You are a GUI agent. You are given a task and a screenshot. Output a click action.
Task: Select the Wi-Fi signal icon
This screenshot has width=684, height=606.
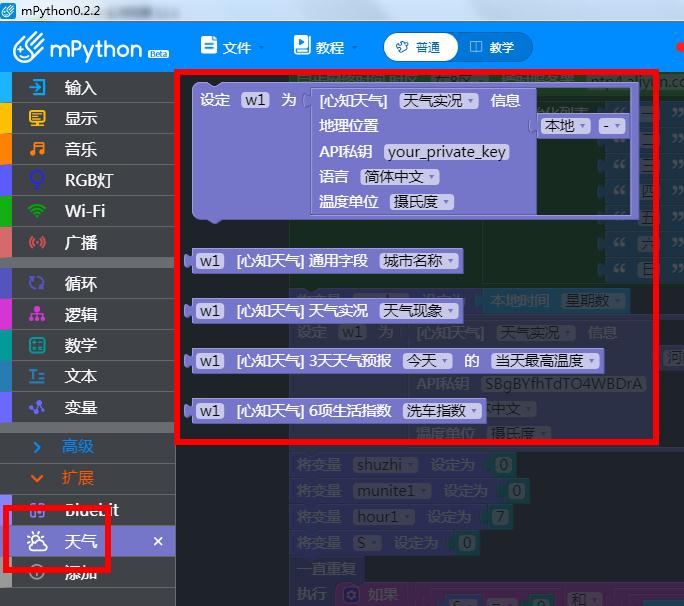click(x=37, y=211)
